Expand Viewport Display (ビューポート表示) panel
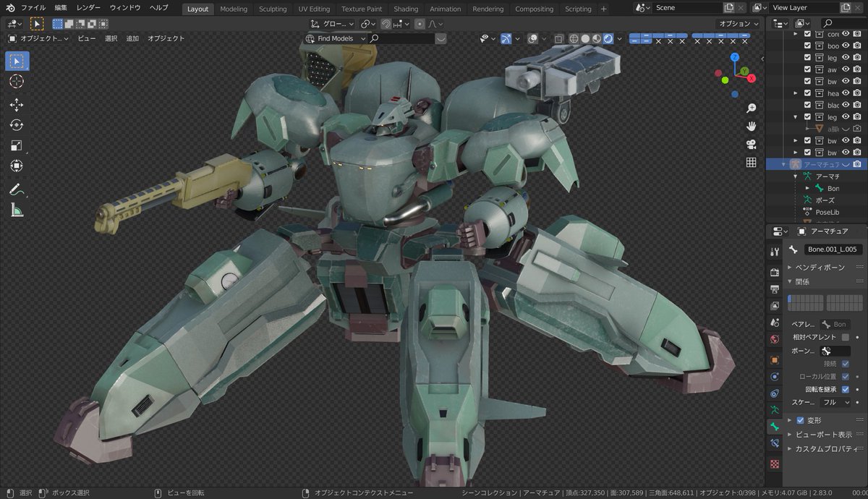868x499 pixels. 822,435
